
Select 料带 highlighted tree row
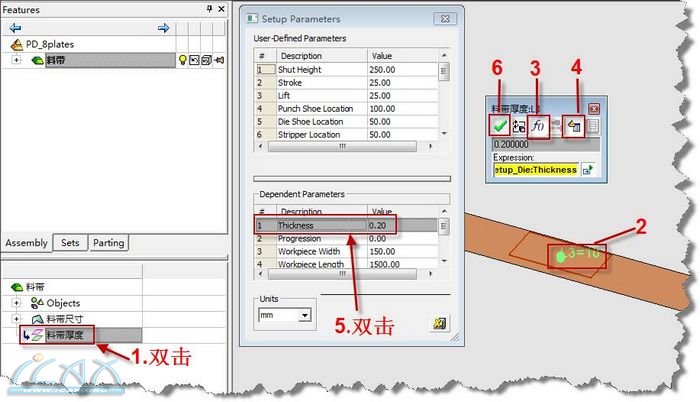[110, 60]
